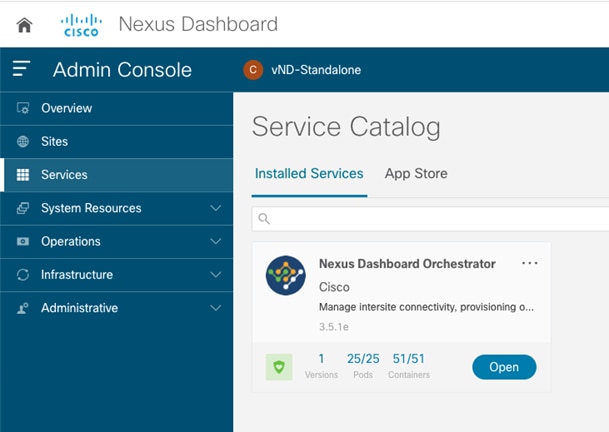Click the Nexus Dashboard Orchestrator app logo
The image size is (609, 432).
coord(285,275)
